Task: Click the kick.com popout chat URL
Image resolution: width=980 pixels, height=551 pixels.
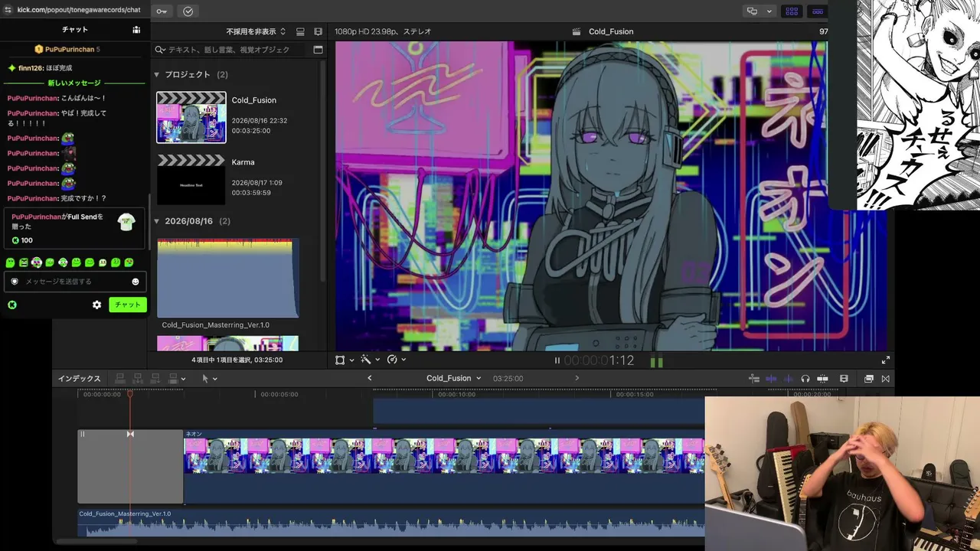Action: [79, 10]
